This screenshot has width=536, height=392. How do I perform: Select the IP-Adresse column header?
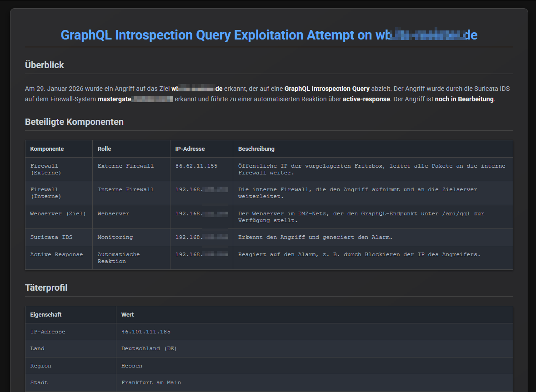click(x=190, y=149)
